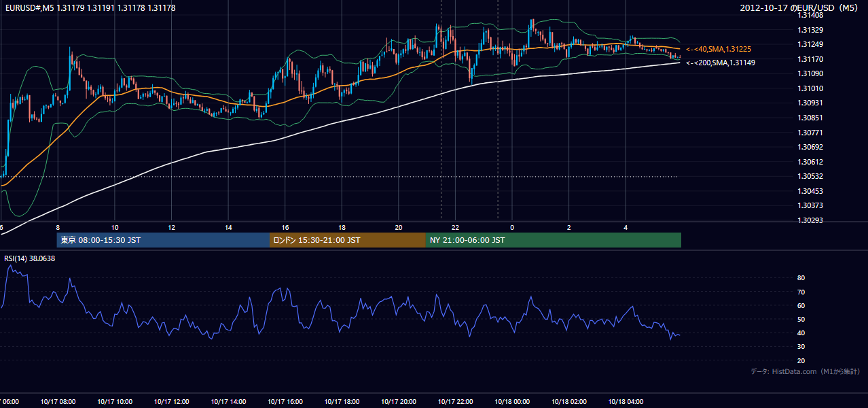Click date axis label 10/18 00:00
Screen dimensions: 868x408
(x=512, y=402)
